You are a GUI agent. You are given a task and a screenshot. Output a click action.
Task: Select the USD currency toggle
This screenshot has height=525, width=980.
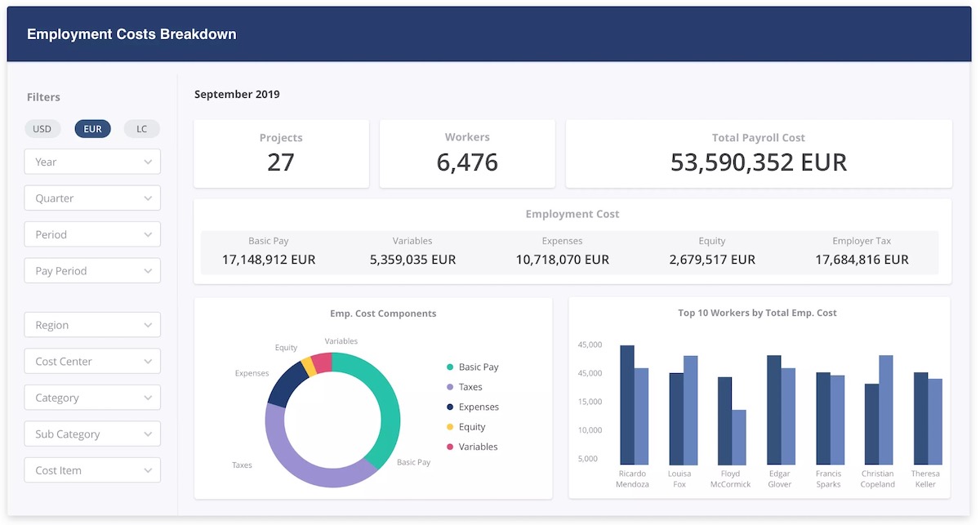(42, 128)
